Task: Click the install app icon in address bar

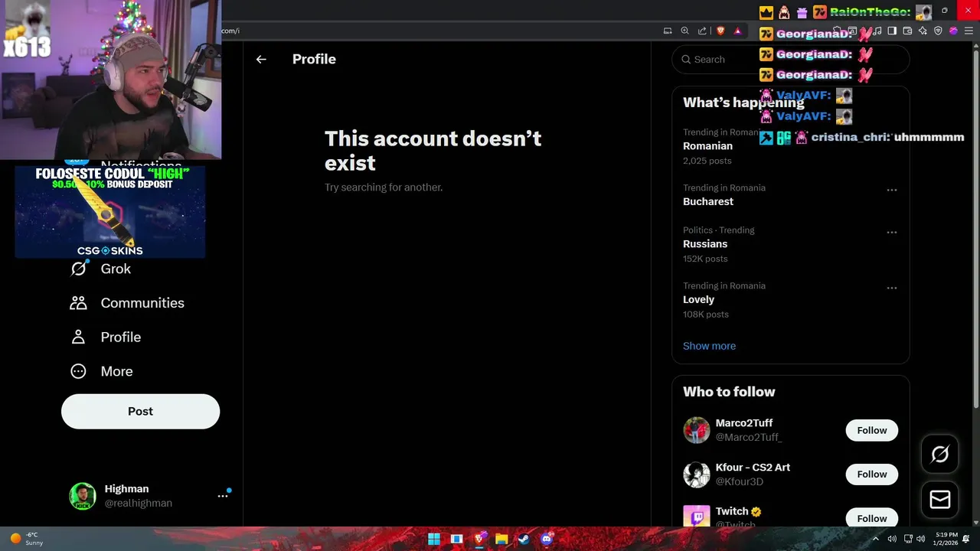Action: click(x=668, y=31)
